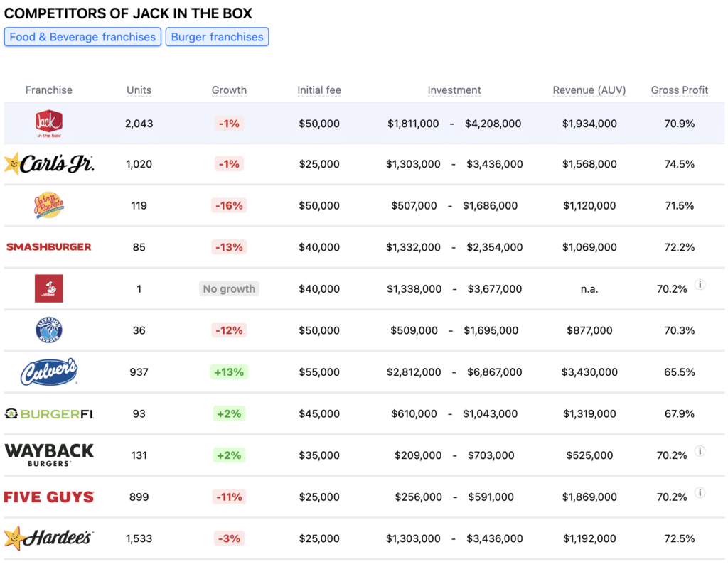The width and height of the screenshot is (728, 569).
Task: Select the $6,867,000 investment maximum
Action: [x=495, y=372]
